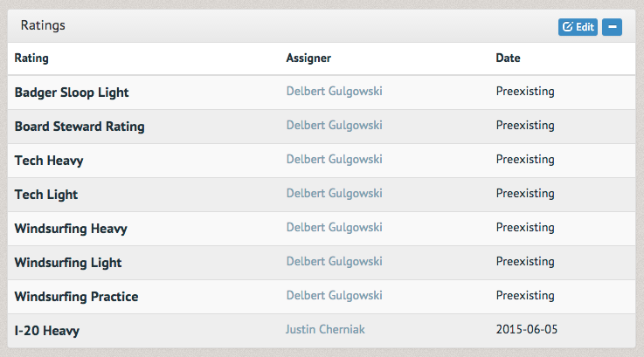
Task: Click the Rating column header
Action: click(x=31, y=58)
